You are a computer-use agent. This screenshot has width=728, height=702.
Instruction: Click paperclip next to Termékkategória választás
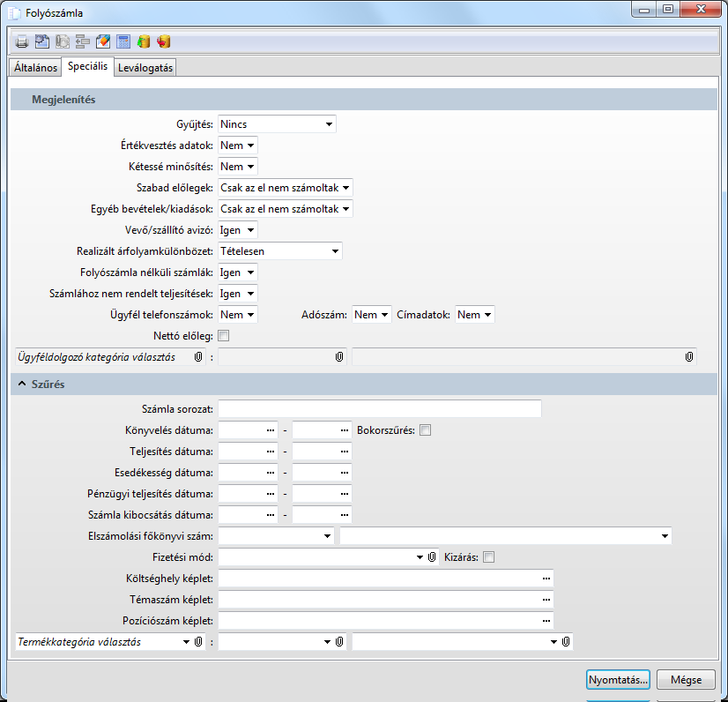[198, 642]
